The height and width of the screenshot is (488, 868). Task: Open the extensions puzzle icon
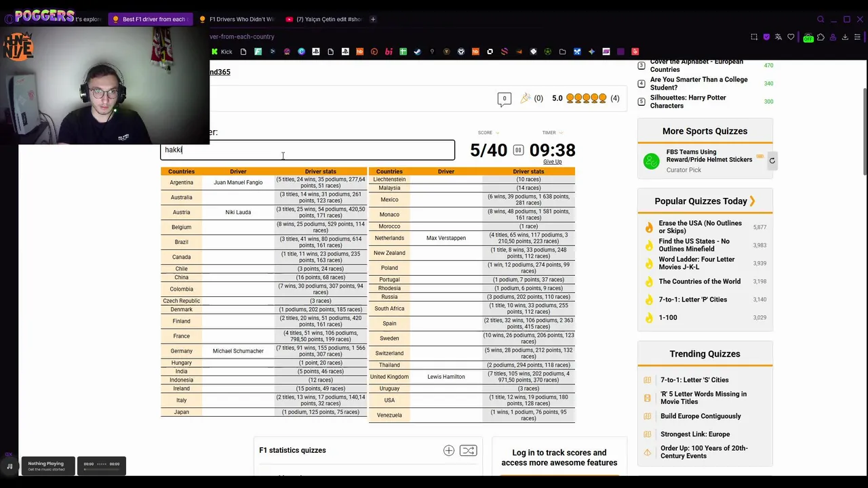821,37
